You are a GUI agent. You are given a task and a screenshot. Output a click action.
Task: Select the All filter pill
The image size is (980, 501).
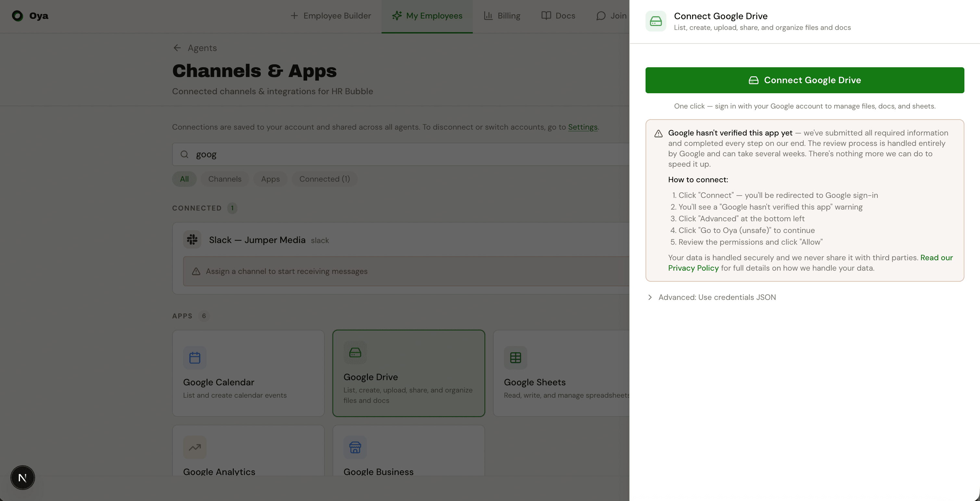click(184, 179)
